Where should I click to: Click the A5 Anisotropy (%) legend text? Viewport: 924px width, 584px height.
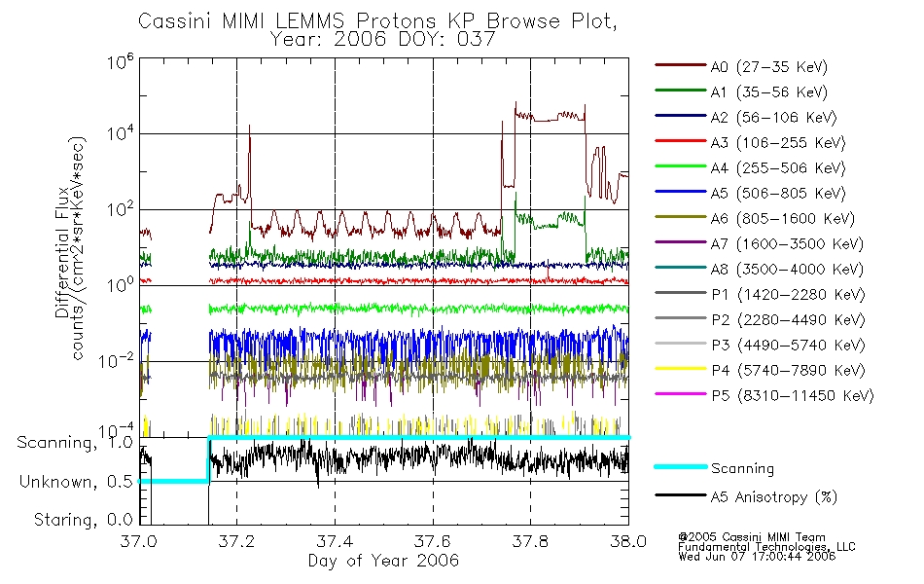pos(774,497)
